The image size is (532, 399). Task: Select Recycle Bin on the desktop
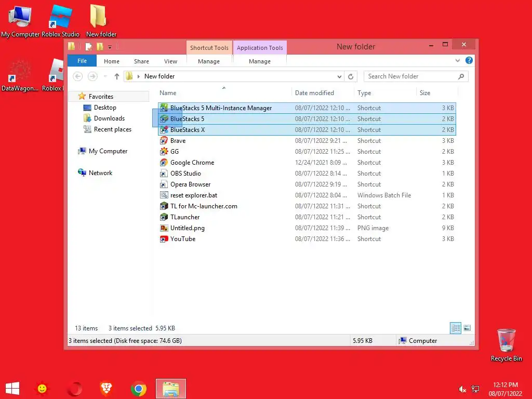tap(506, 345)
